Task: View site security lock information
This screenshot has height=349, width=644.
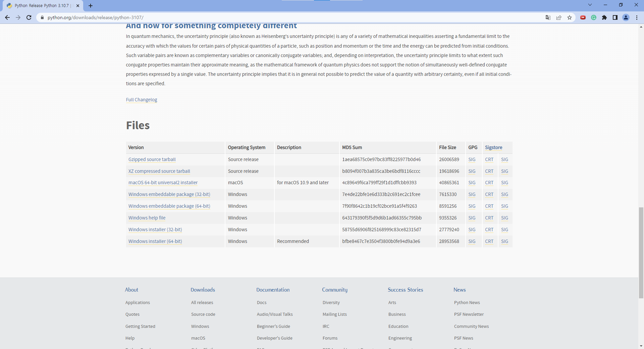Action: pyautogui.click(x=42, y=17)
